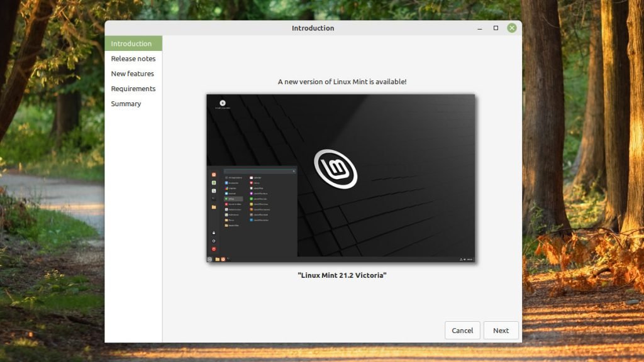644x362 pixels.
Task: Cancel the Linux Mint upgrade
Action: tap(462, 330)
